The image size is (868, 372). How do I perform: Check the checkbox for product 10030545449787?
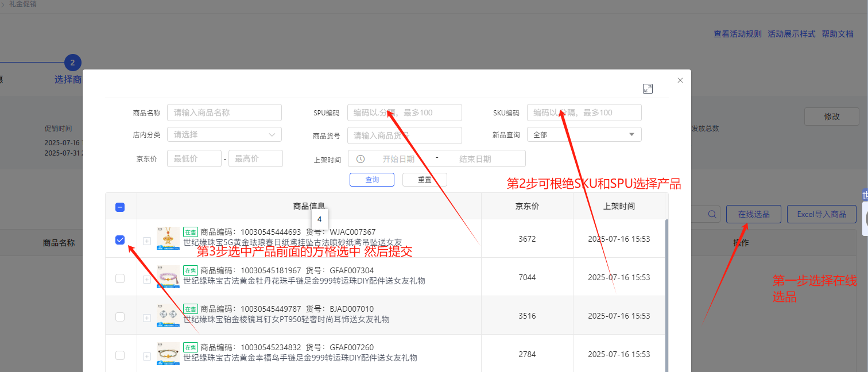point(120,317)
